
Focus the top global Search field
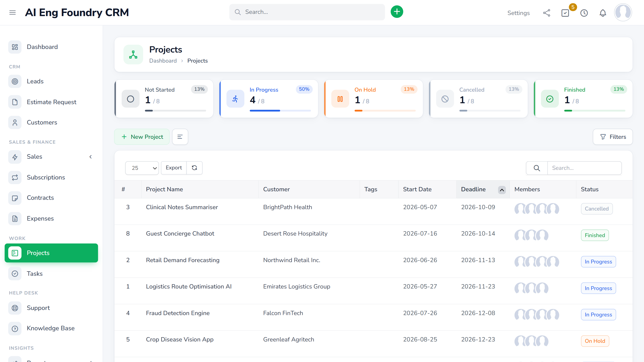pos(307,12)
